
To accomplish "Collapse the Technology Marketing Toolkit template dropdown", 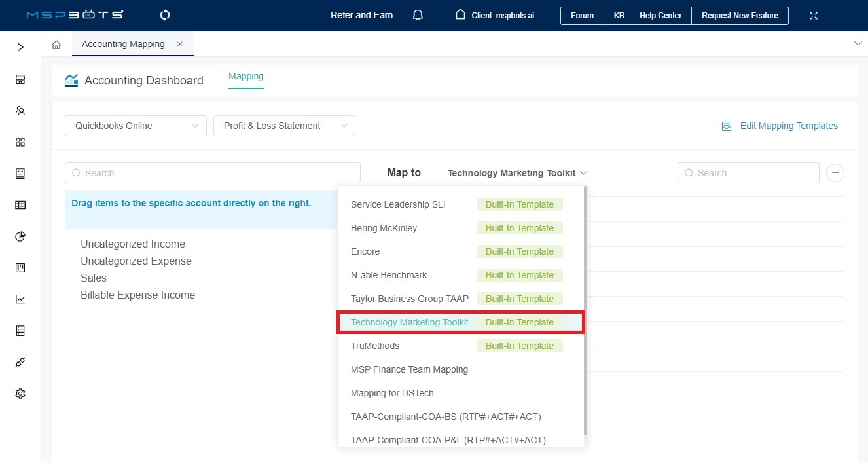I will point(517,173).
